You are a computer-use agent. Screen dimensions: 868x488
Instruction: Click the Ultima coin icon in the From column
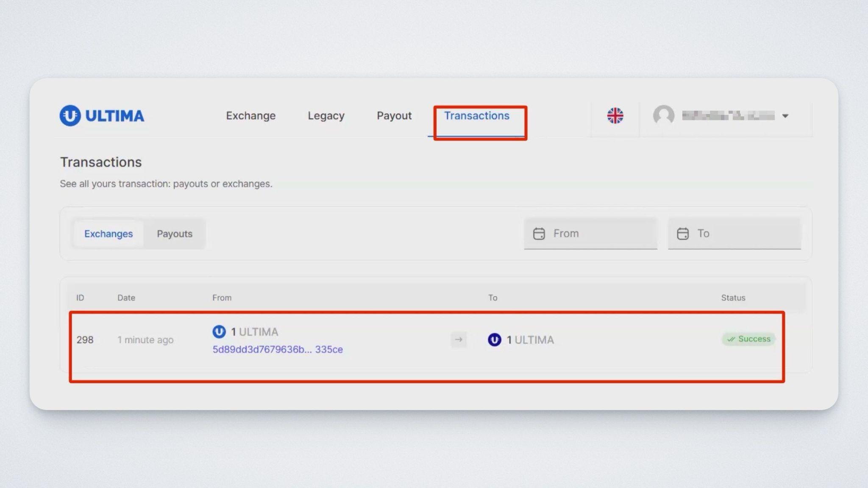pos(219,332)
